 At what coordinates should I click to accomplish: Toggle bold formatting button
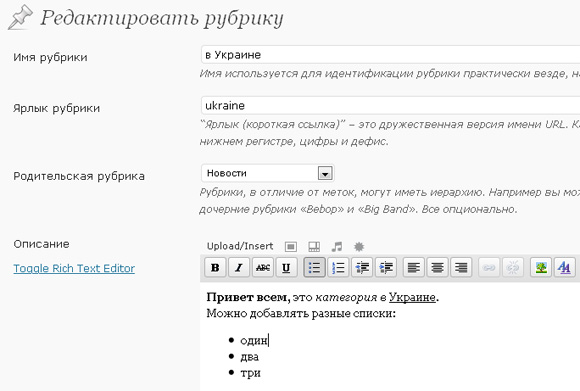point(215,267)
